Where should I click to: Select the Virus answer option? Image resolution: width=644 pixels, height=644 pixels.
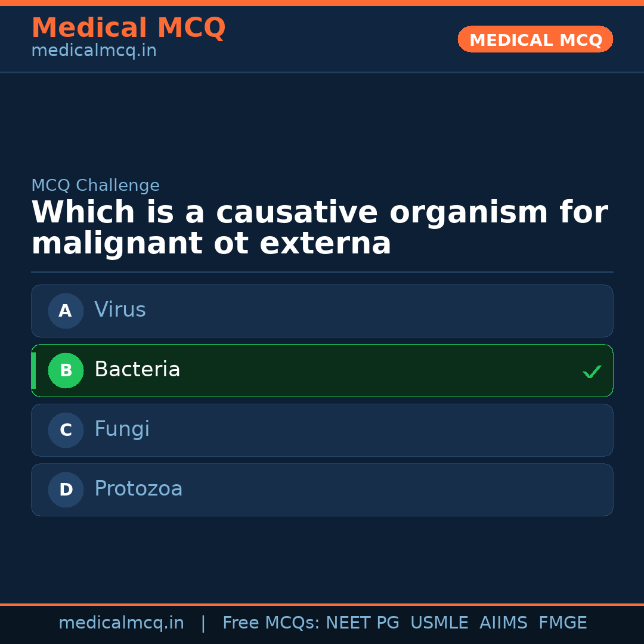pyautogui.click(x=322, y=311)
